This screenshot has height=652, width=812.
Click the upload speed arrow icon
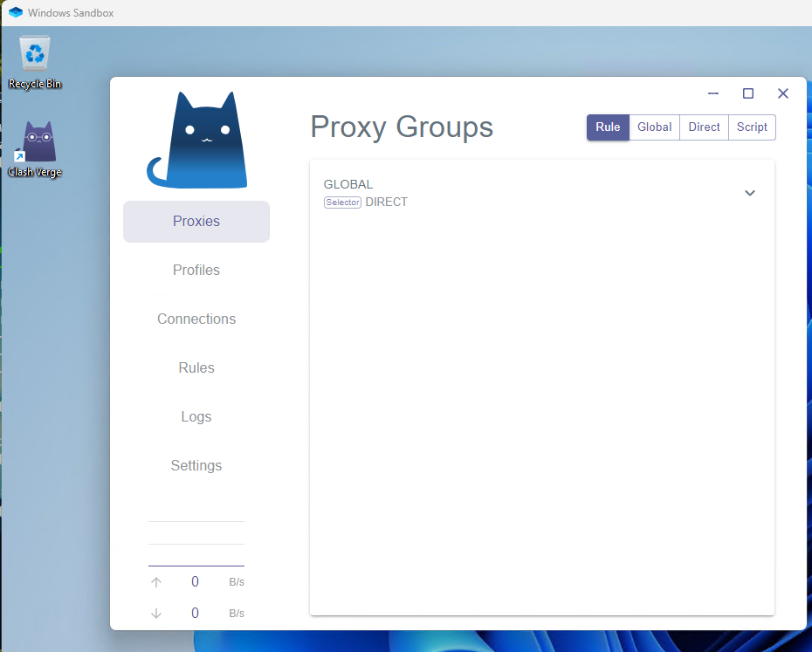pyautogui.click(x=155, y=581)
